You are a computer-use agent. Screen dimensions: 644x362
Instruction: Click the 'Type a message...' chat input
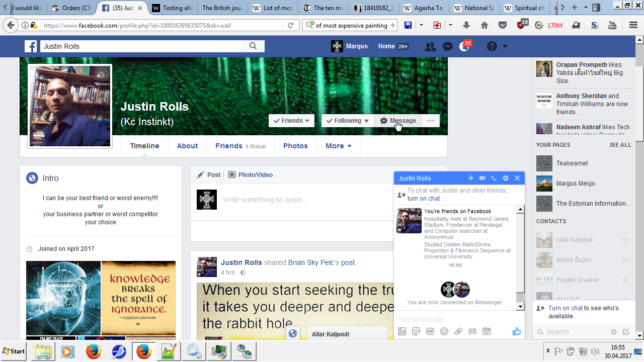click(x=459, y=319)
